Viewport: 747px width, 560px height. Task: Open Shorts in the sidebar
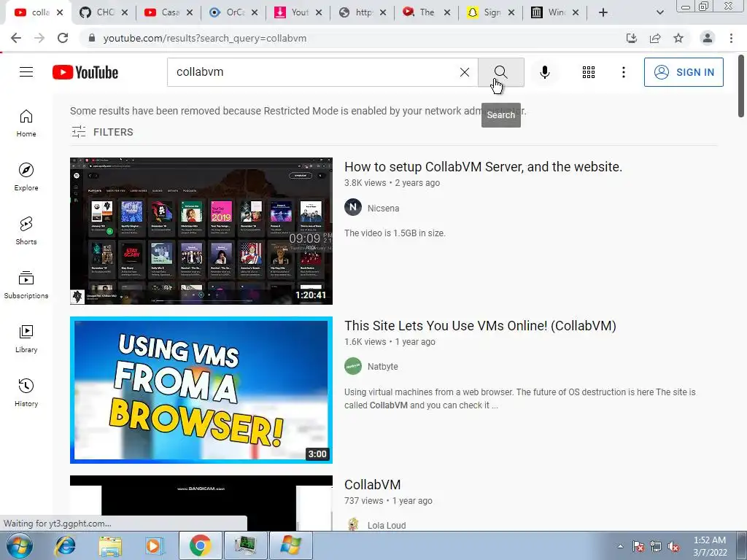point(26,231)
